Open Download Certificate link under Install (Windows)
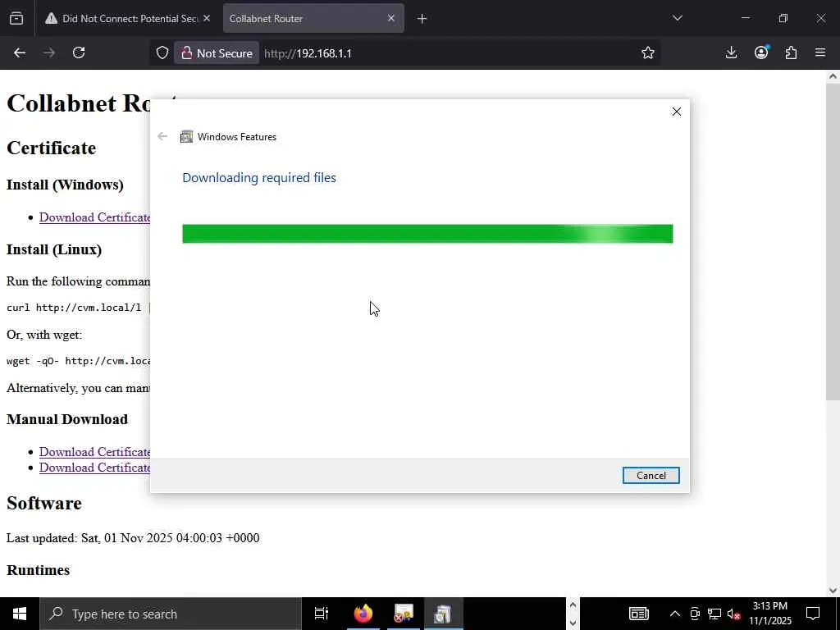This screenshot has height=630, width=840. pos(95,217)
